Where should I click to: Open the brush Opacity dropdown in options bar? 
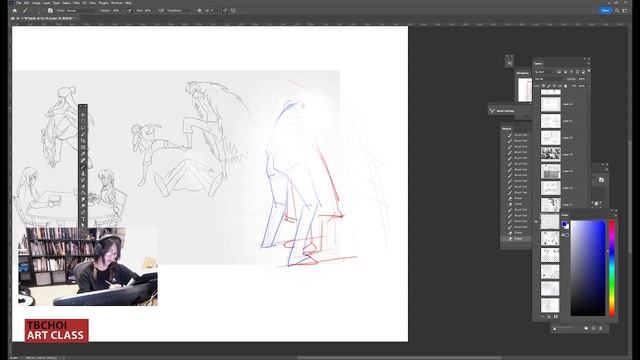117,11
